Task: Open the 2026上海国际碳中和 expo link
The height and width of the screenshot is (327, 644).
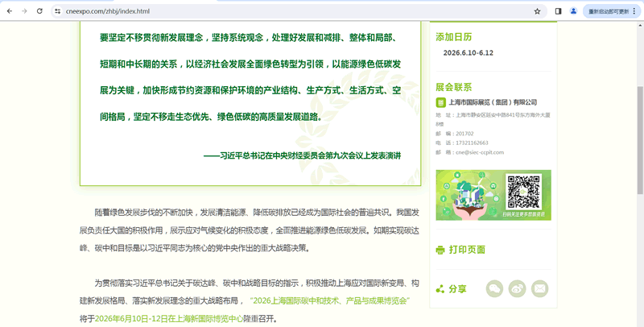Action: (330, 300)
